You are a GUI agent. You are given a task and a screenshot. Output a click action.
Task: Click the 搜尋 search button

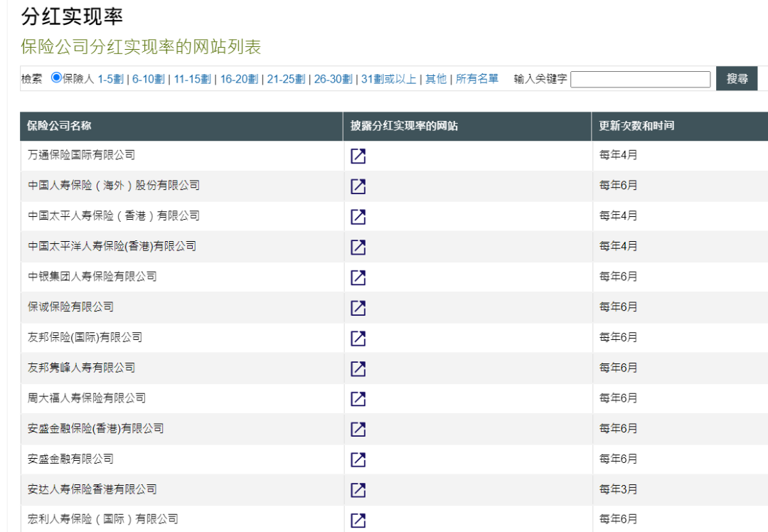click(x=737, y=78)
